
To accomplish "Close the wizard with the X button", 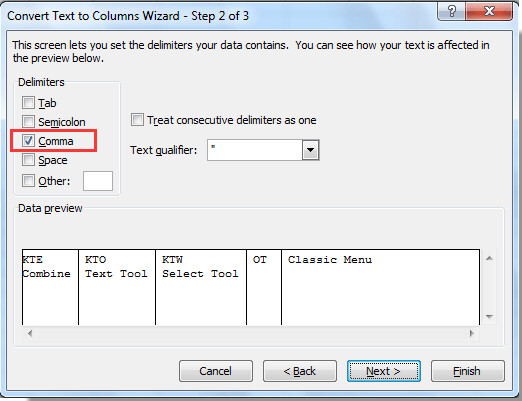I will click(x=489, y=12).
